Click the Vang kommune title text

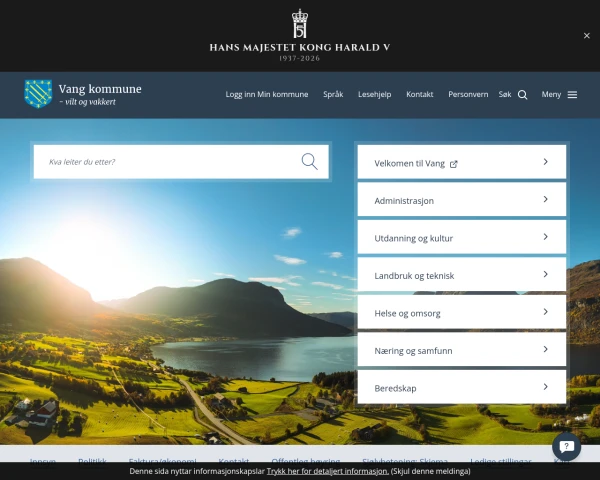[x=100, y=89]
